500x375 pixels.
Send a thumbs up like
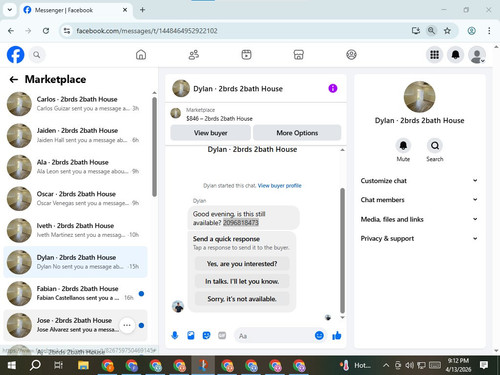337,335
